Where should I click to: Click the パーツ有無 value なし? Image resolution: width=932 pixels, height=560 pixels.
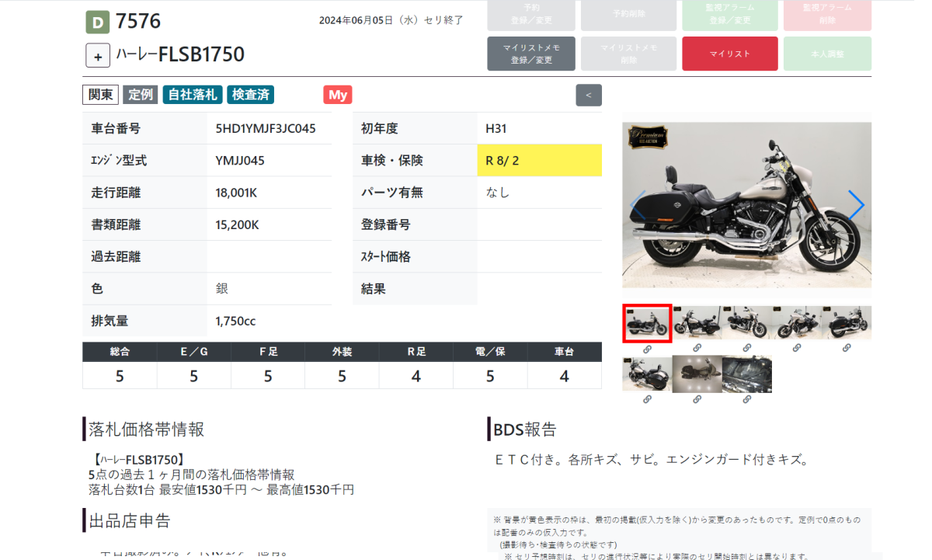(x=497, y=193)
